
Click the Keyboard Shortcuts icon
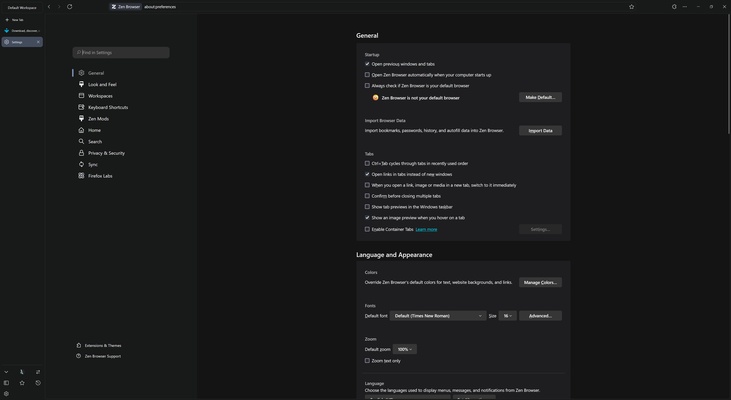point(82,107)
